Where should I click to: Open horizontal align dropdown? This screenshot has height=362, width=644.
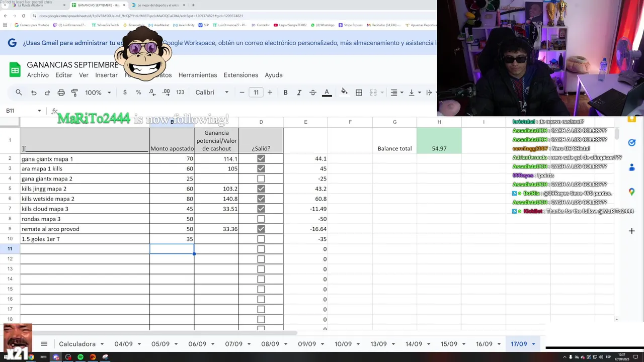point(397,93)
